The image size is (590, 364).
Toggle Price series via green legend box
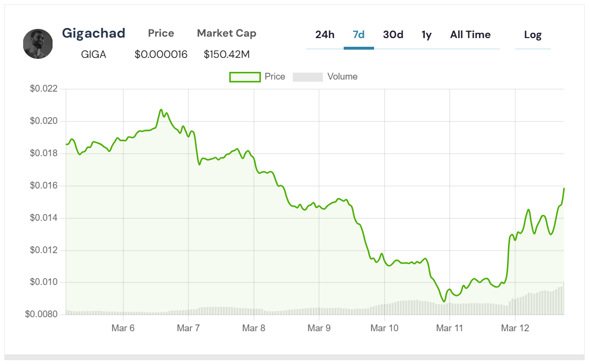245,77
